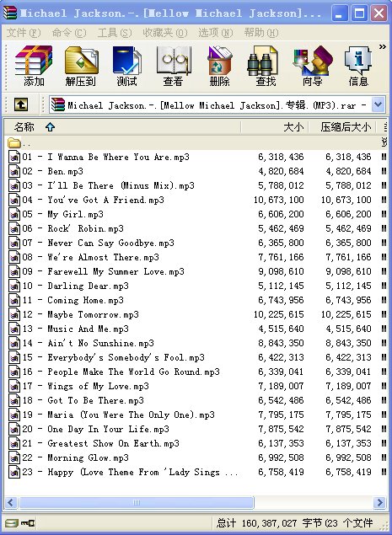Open the 选项(N) menu
Screen dimensions: 392x535
tap(216, 33)
